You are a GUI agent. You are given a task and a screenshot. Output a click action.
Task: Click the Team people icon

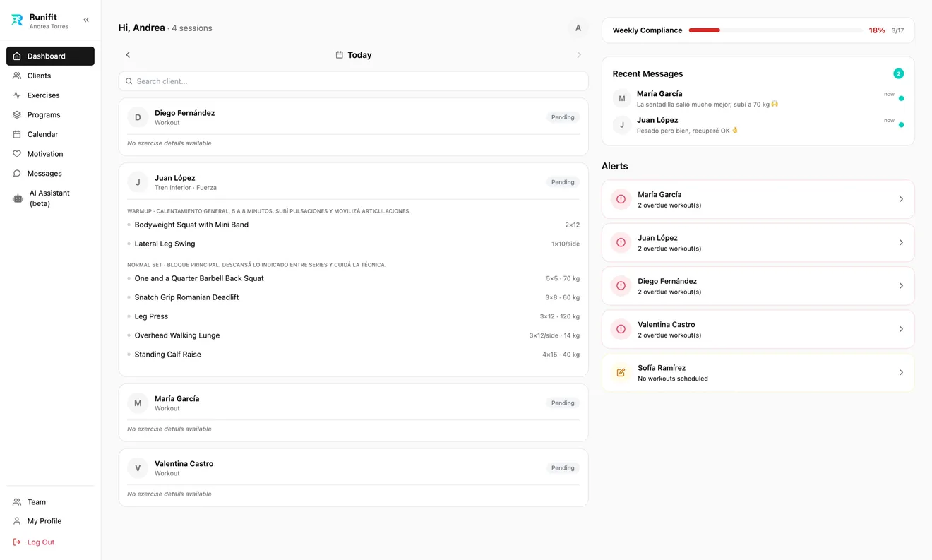pos(17,502)
